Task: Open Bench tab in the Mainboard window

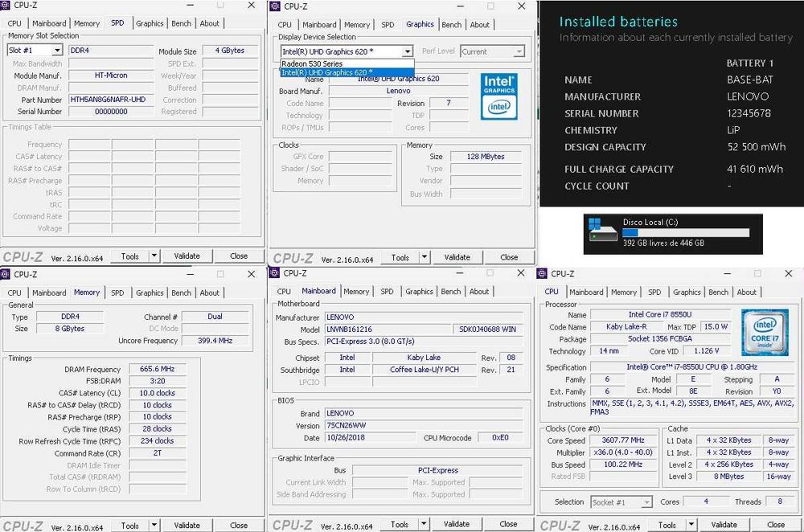Action: point(451,291)
